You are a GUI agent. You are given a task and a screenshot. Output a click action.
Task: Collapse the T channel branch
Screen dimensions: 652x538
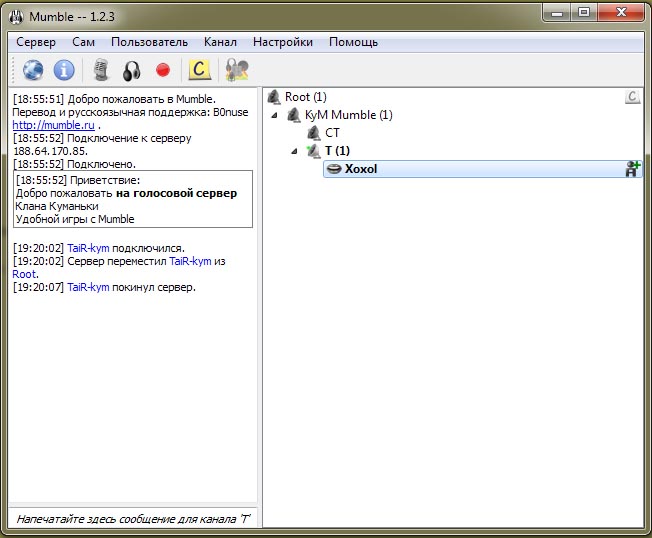(294, 151)
